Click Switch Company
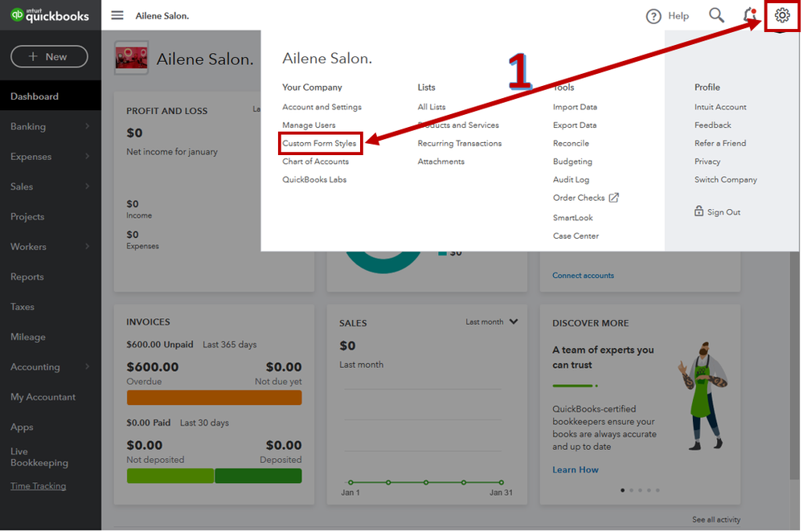This screenshot has height=532, width=803. pyautogui.click(x=727, y=180)
